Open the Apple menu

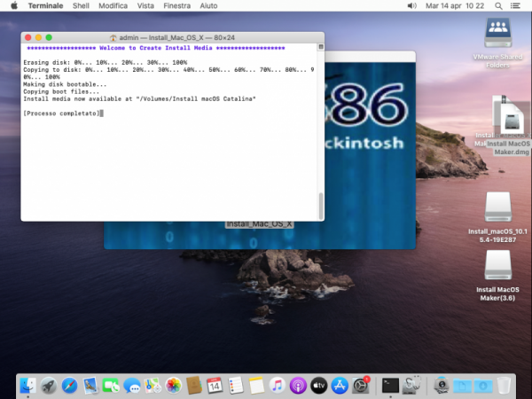click(14, 6)
